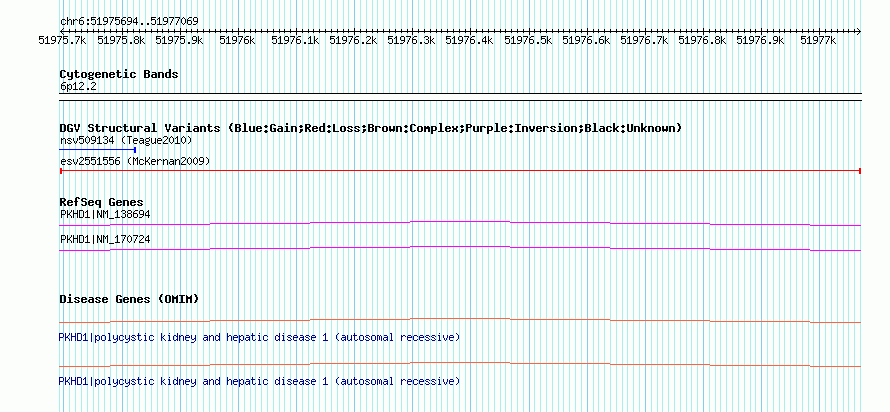Click the 51976.6k ruler tick label
This screenshot has width=890, height=412.
(x=586, y=40)
